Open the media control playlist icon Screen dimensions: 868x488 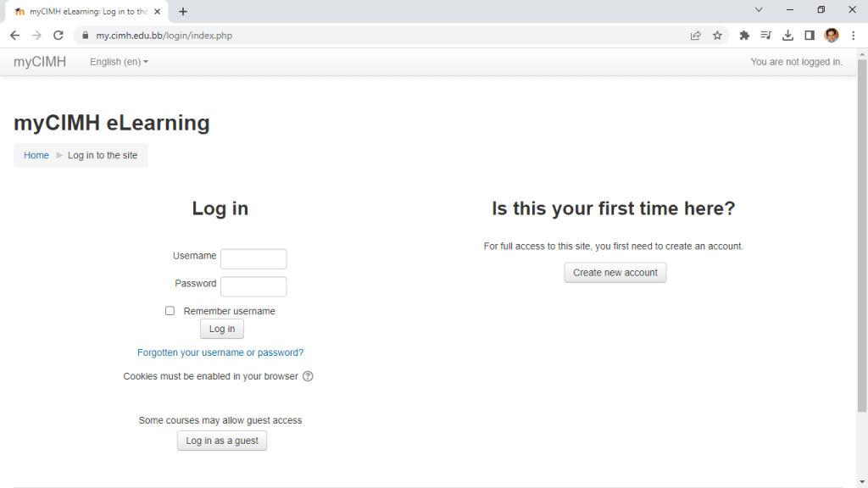766,36
